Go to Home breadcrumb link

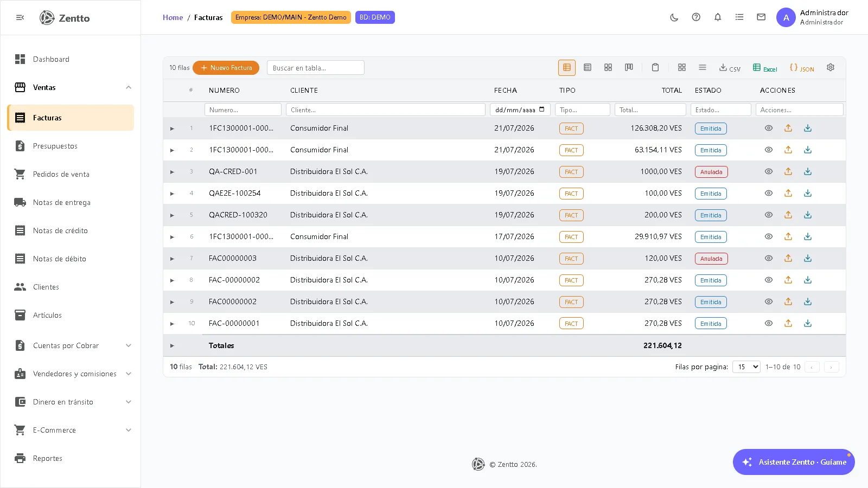coord(173,17)
